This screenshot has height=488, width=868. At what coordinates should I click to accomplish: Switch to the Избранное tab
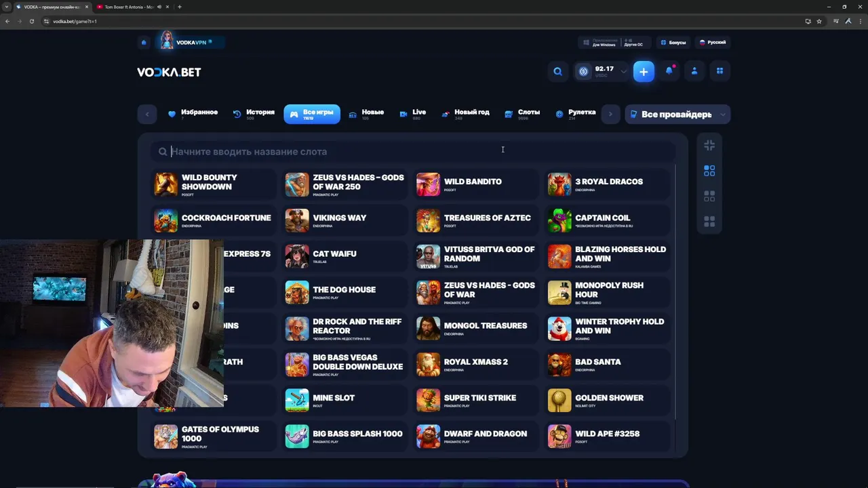click(x=193, y=114)
